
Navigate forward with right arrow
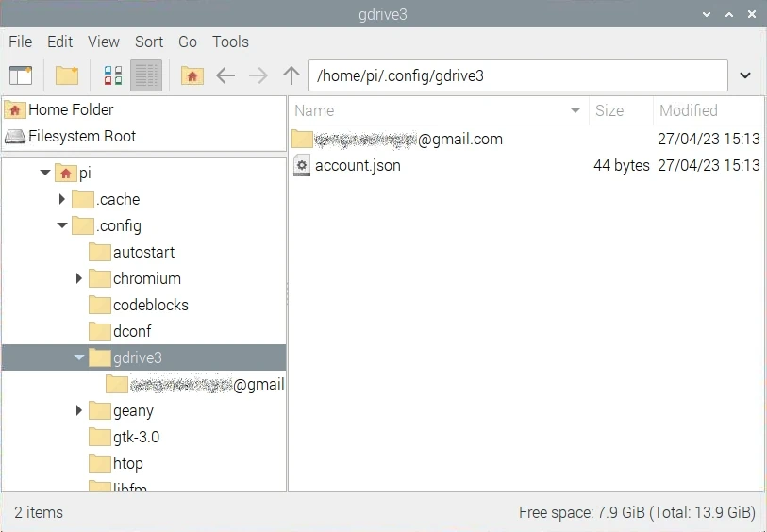258,75
